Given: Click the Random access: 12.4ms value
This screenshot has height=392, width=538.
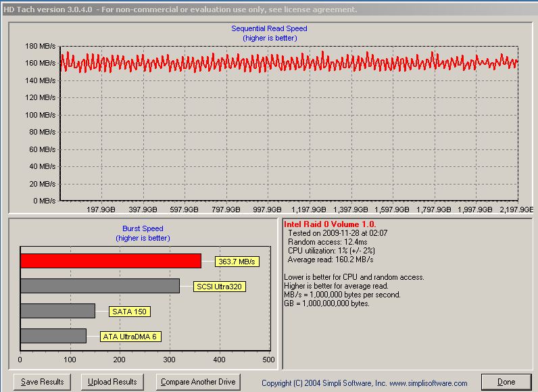Looking at the screenshot, I should point(327,242).
